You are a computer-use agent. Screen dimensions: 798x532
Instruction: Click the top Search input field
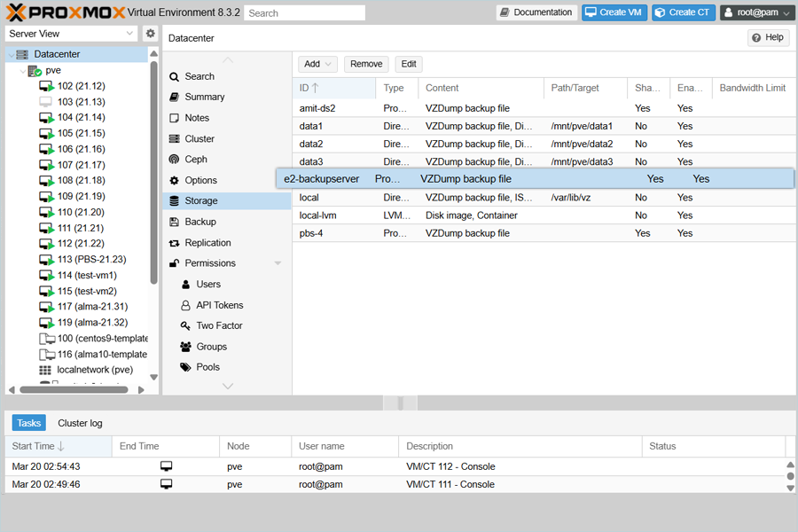(x=304, y=13)
